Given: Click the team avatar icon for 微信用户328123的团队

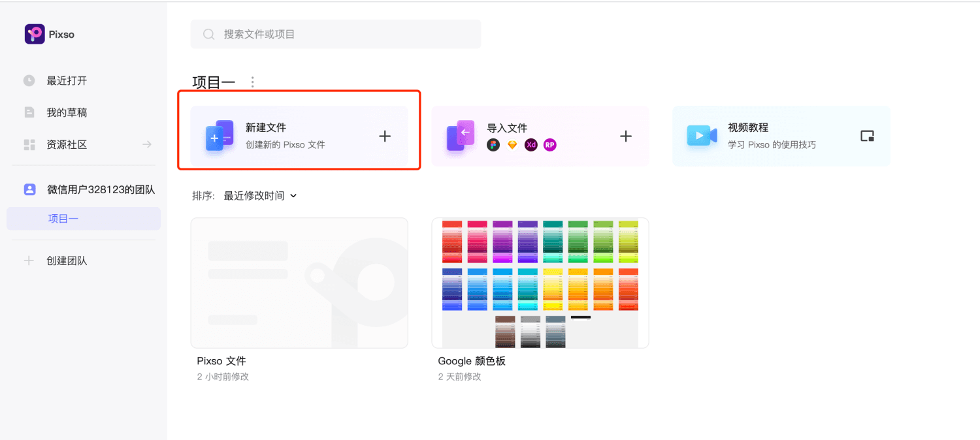Looking at the screenshot, I should (29, 189).
